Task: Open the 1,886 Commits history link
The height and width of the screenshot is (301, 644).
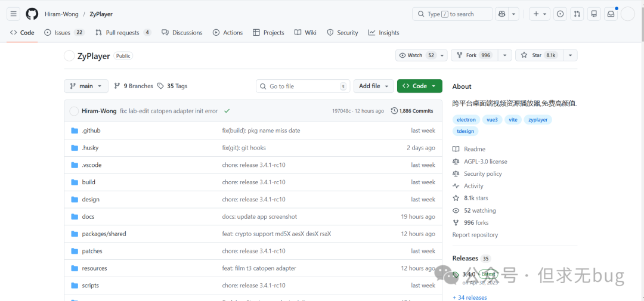Action: click(412, 111)
